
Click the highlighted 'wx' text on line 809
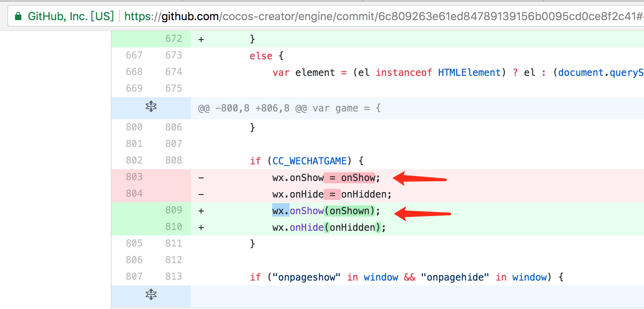pyautogui.click(x=280, y=211)
